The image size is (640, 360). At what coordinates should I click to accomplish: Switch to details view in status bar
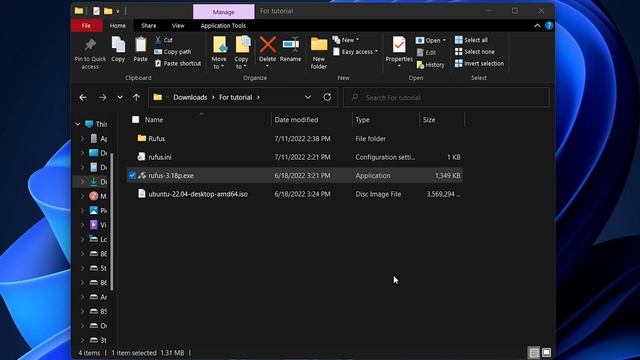(534, 352)
